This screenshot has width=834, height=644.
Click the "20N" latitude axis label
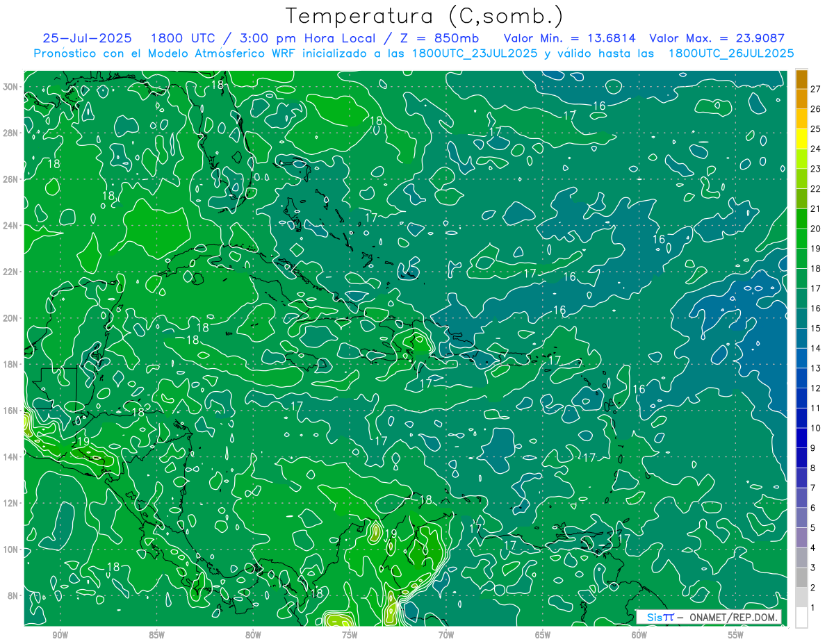[10, 317]
